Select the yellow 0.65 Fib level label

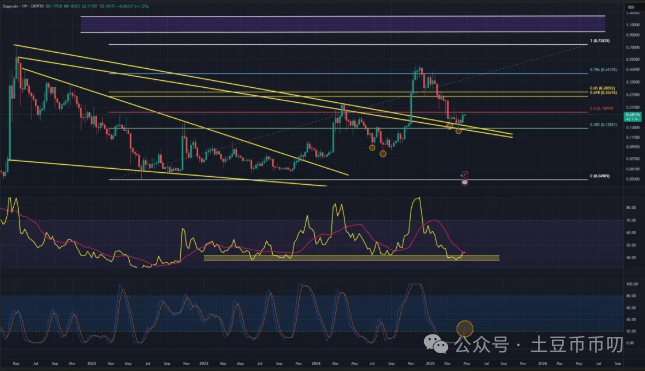point(602,88)
